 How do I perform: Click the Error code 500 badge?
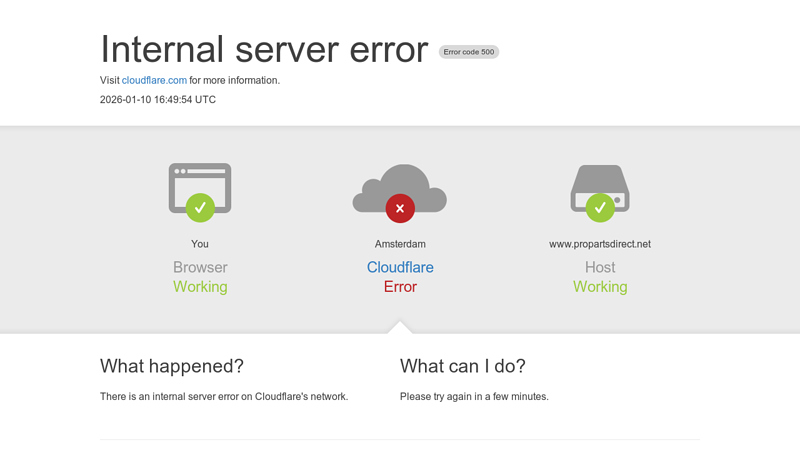(468, 52)
